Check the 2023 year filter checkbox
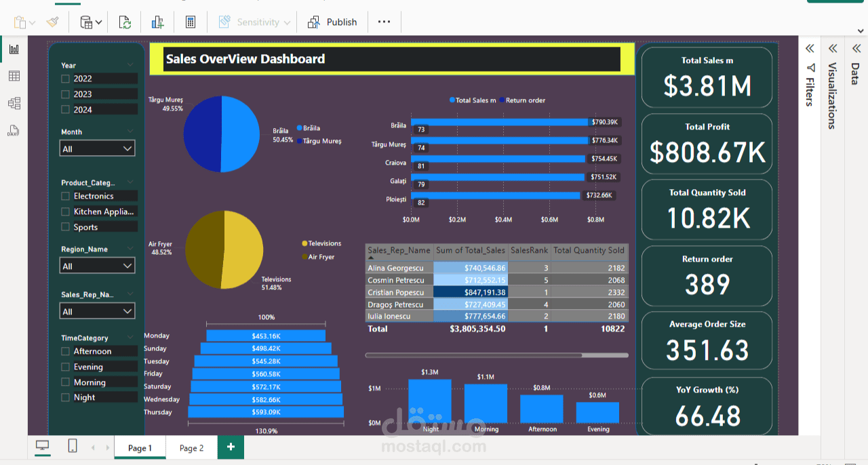Viewport: 868px width, 465px height. tap(64, 94)
